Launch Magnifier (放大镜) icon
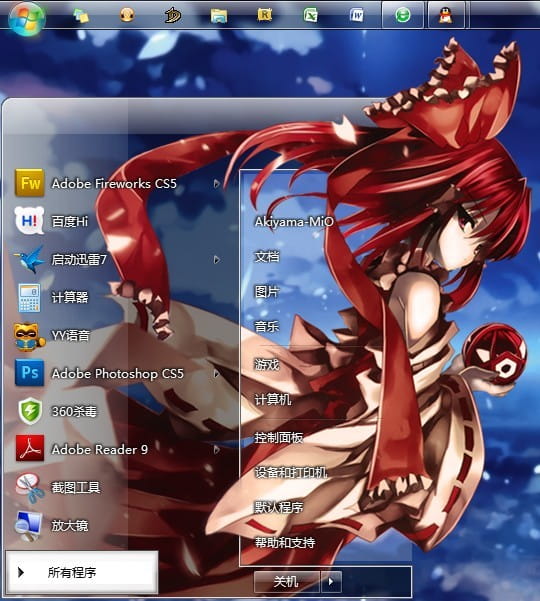 [30, 526]
